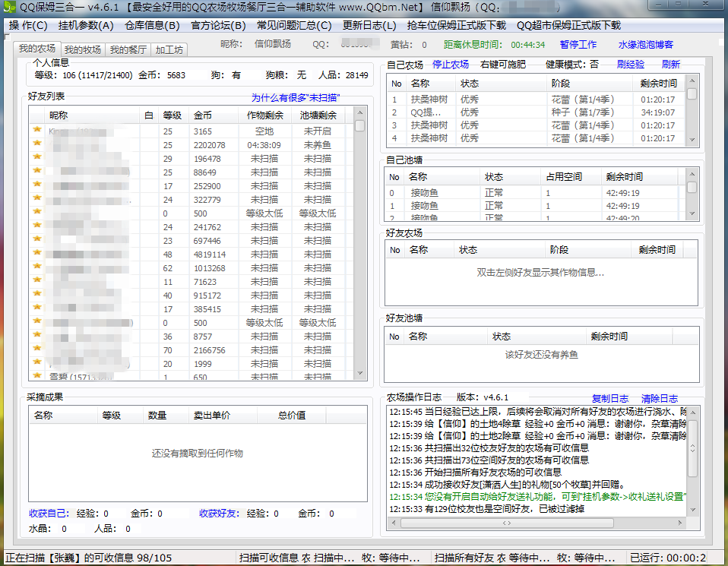Image resolution: width=728 pixels, height=566 pixels.
Task: Click the 刷新 link
Action: pos(670,65)
